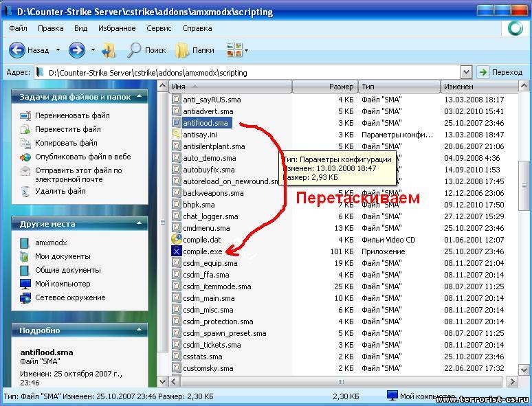Viewport: 532px width, 406px height.
Task: Open the Сервис menu
Action: pos(159,28)
